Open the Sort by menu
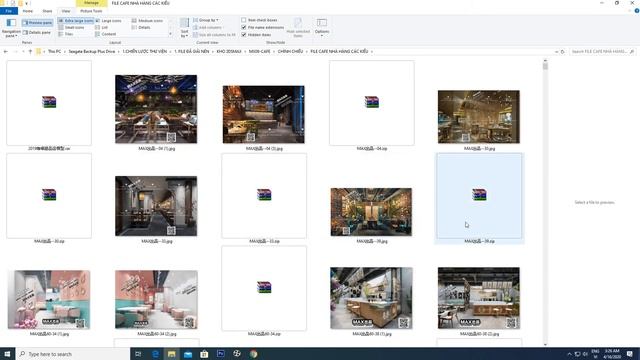The image size is (640, 360). 184,28
